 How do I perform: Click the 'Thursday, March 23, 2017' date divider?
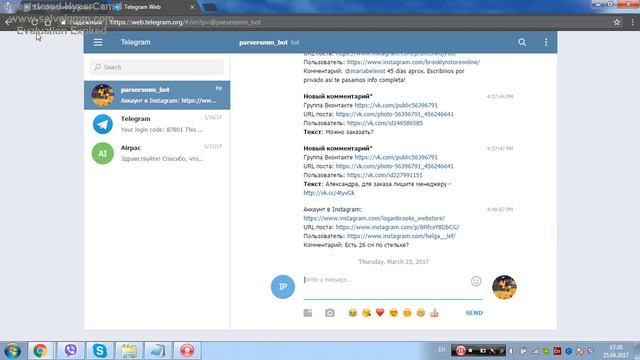point(393,262)
